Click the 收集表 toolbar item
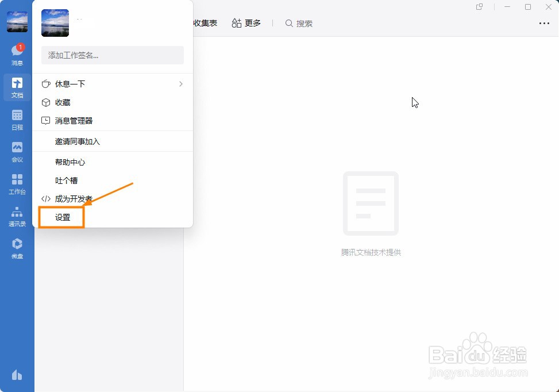Viewport: 559px width, 392px height. coord(205,23)
